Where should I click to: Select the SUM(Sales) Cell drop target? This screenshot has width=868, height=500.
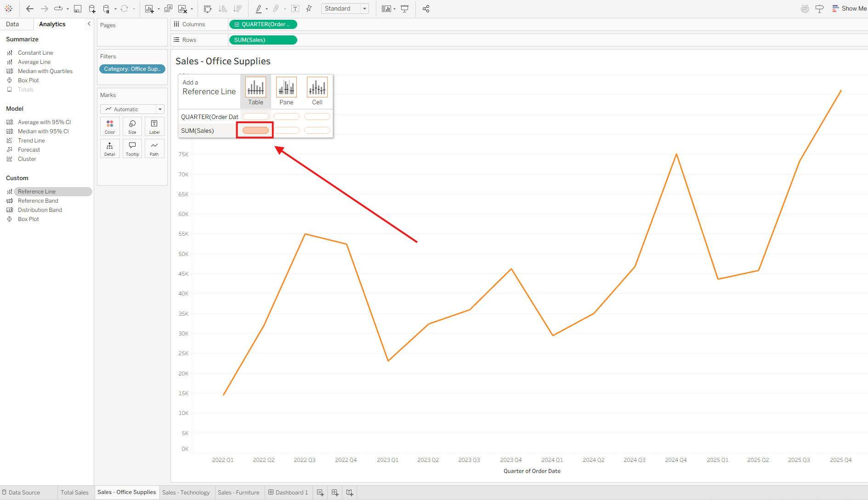(x=317, y=131)
